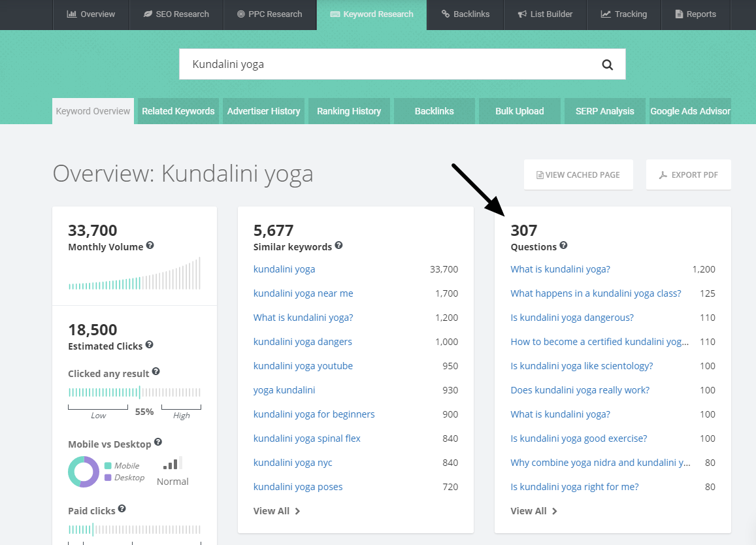This screenshot has height=545, width=756.
Task: Open 'Is kundalini yoga like scientology?' question
Action: click(582, 365)
